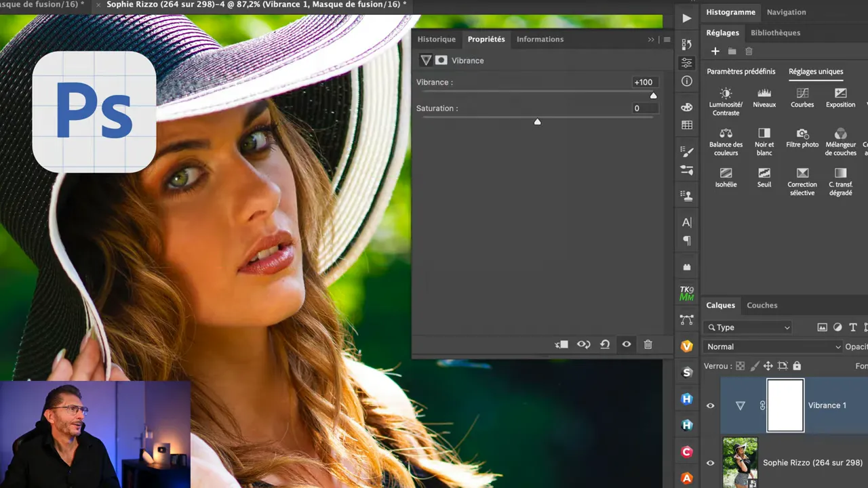Add a Courbes adjustment layer
This screenshot has height=488, width=868.
pyautogui.click(x=802, y=94)
